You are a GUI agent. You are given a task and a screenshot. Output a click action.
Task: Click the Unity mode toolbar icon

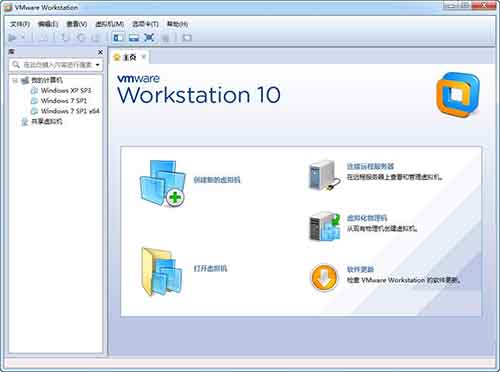coord(165,37)
